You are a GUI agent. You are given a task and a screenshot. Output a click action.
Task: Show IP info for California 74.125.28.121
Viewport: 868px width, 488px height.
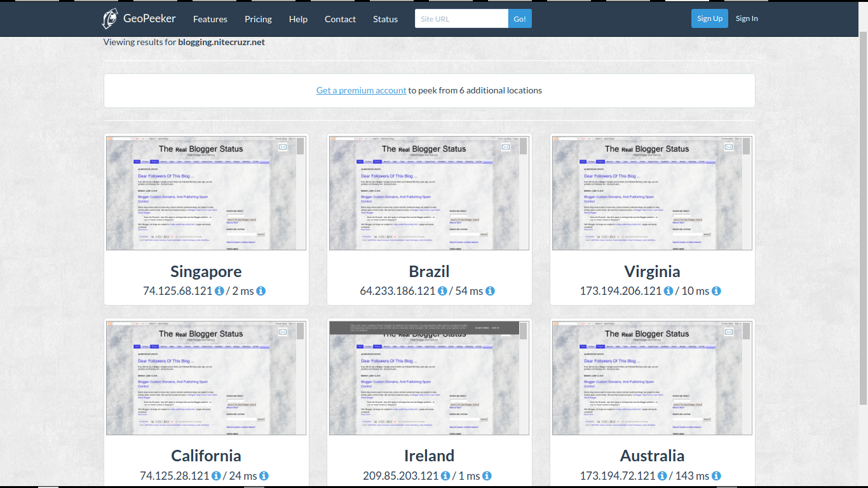pyautogui.click(x=216, y=476)
